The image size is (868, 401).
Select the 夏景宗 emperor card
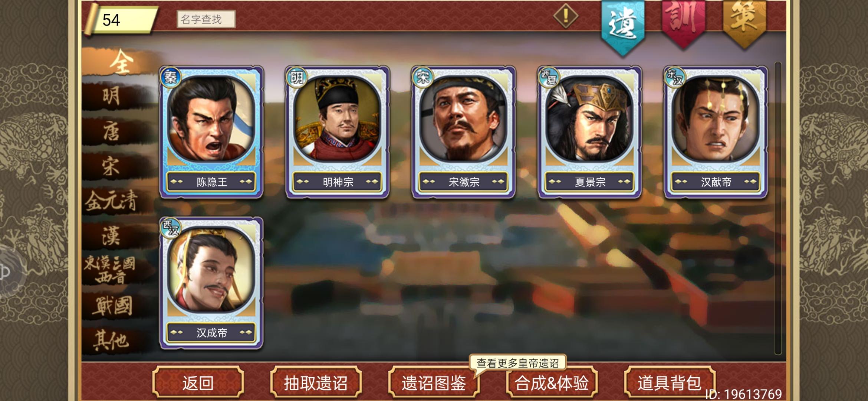(x=590, y=132)
